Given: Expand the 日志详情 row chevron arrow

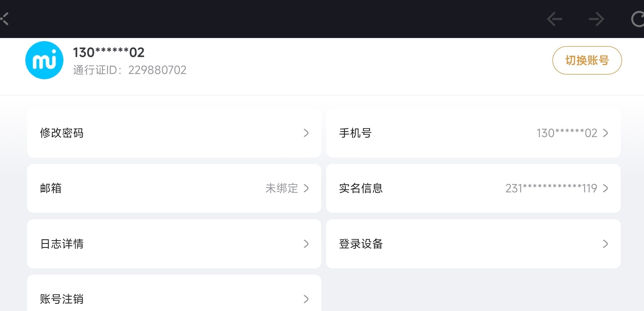Looking at the screenshot, I should [x=306, y=244].
